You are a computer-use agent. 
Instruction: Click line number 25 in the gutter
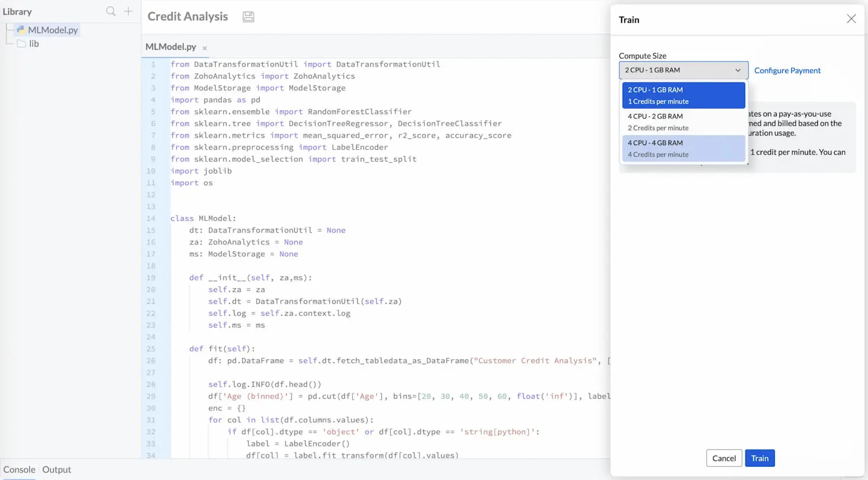coord(151,349)
